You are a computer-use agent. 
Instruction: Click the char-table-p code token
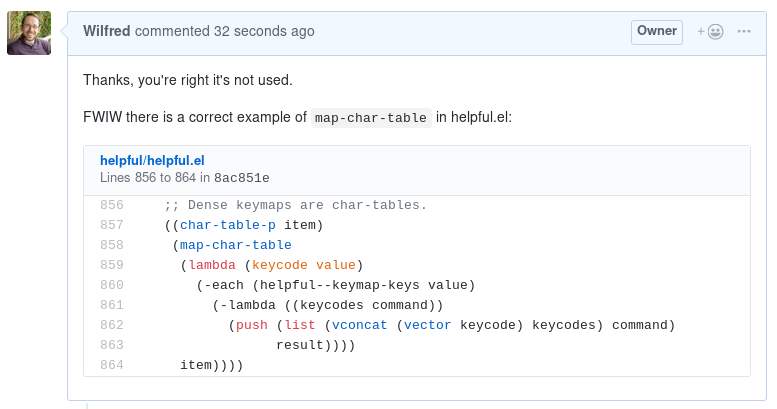click(x=228, y=225)
